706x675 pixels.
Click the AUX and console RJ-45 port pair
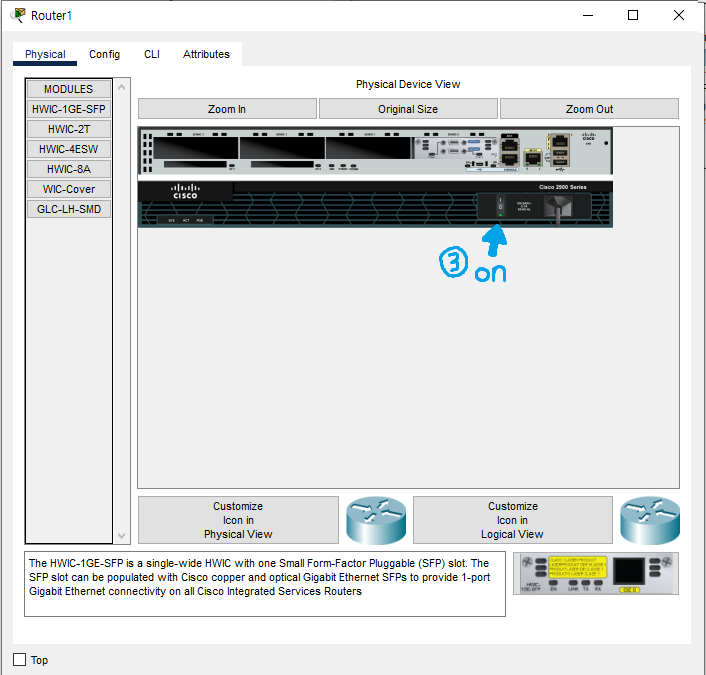pos(510,153)
